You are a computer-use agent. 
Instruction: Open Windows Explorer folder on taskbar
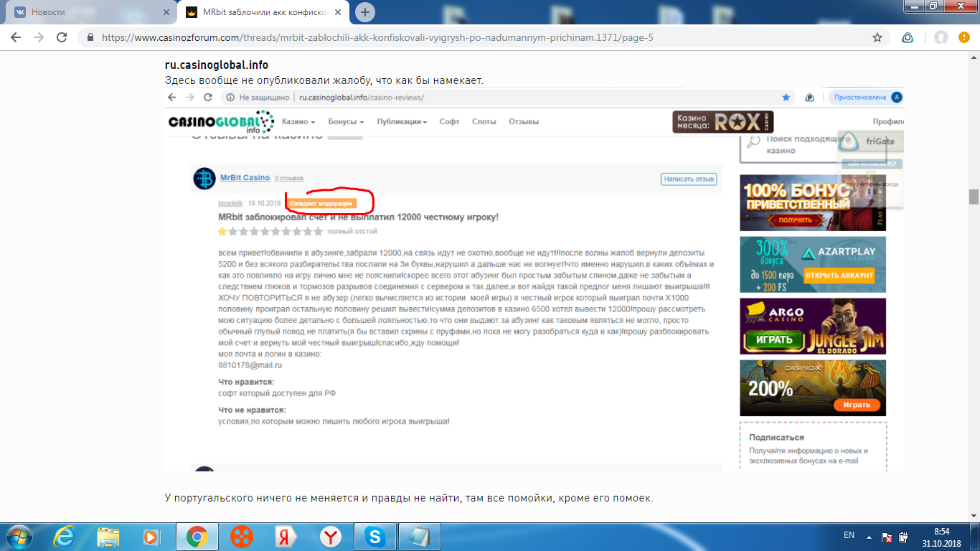coord(108,537)
